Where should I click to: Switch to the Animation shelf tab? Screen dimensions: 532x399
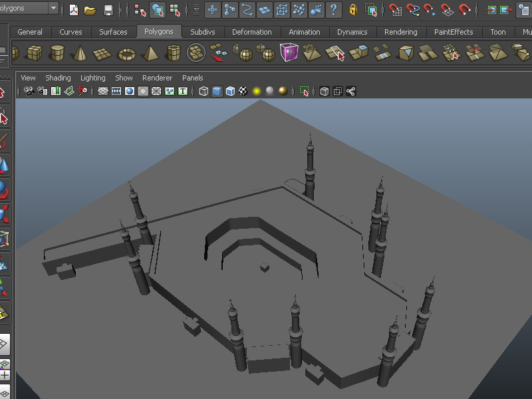[x=305, y=32]
